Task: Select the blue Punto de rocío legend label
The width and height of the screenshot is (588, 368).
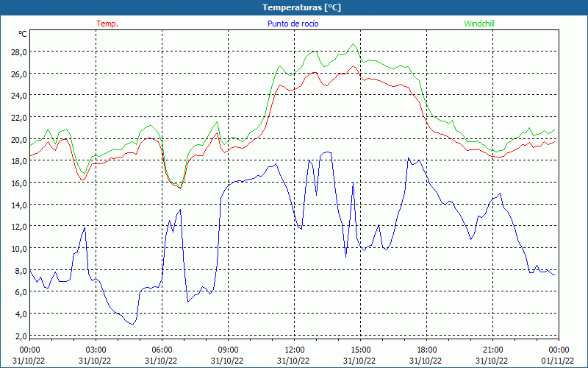Action: (x=293, y=24)
